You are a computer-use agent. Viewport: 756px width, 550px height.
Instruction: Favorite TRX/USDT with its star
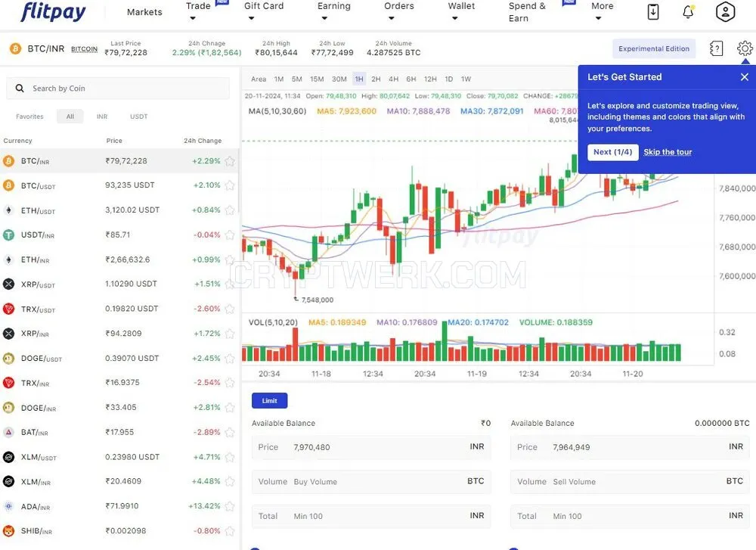(x=230, y=309)
